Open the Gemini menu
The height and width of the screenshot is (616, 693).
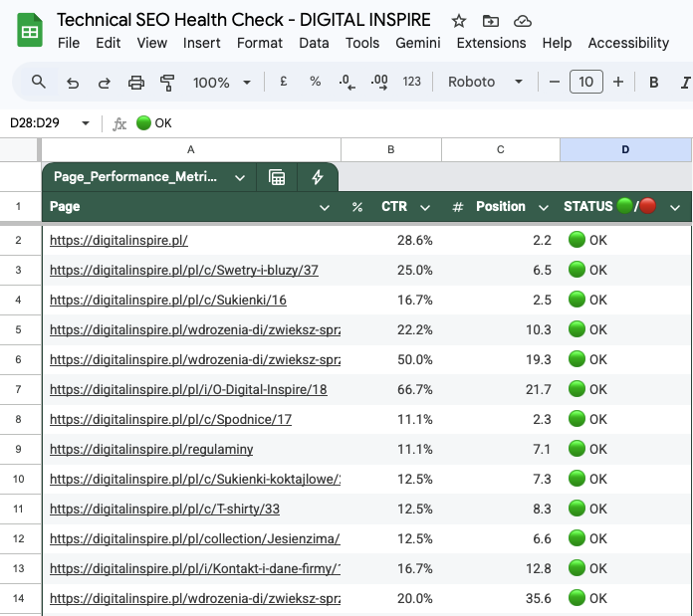(x=417, y=43)
